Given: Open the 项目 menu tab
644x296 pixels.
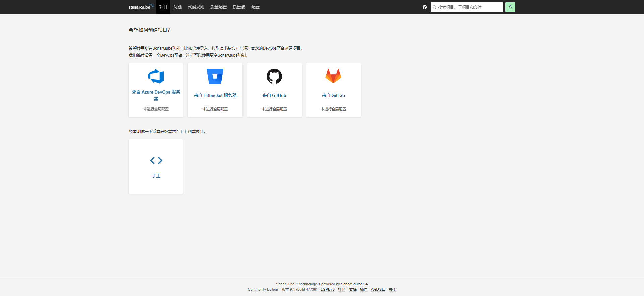Looking at the screenshot, I should 163,7.
